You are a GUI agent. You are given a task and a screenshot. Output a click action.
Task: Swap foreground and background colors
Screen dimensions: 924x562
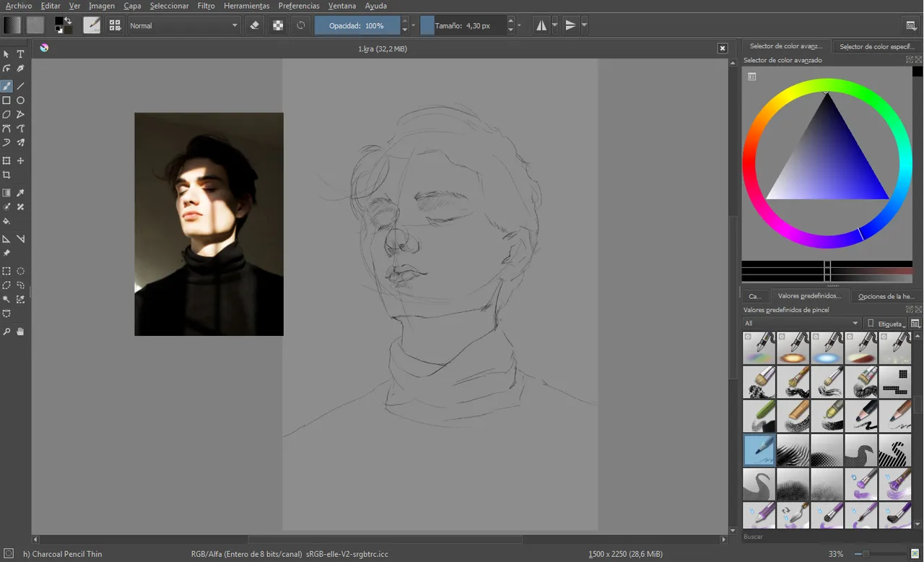(69, 20)
